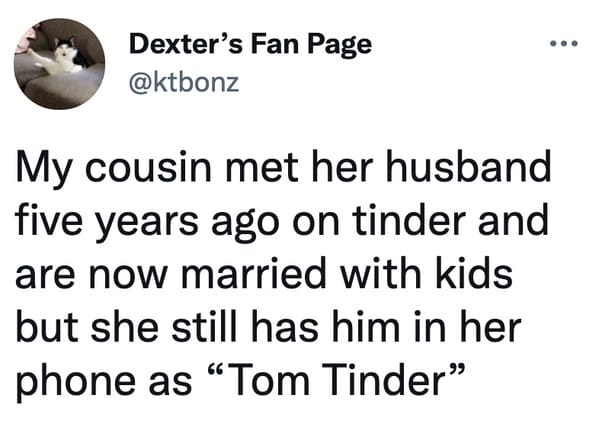Open the three-dot more options menu

click(x=564, y=44)
